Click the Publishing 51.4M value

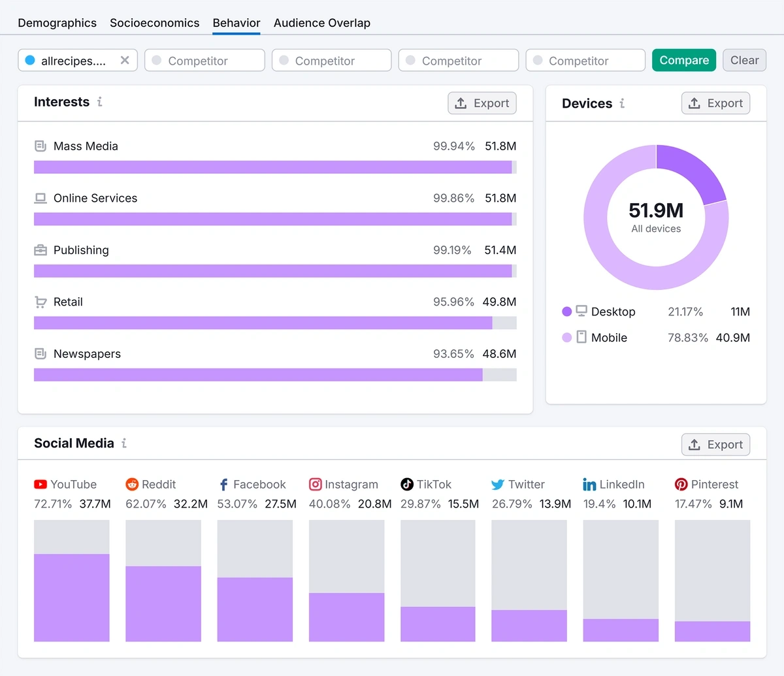coord(500,249)
